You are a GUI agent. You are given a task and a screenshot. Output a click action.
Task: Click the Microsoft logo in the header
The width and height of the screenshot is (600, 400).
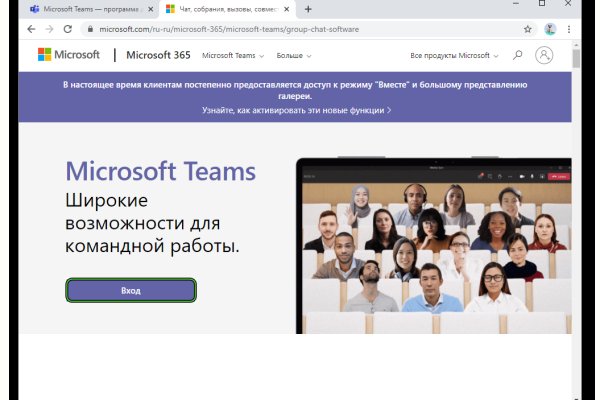[x=68, y=55]
